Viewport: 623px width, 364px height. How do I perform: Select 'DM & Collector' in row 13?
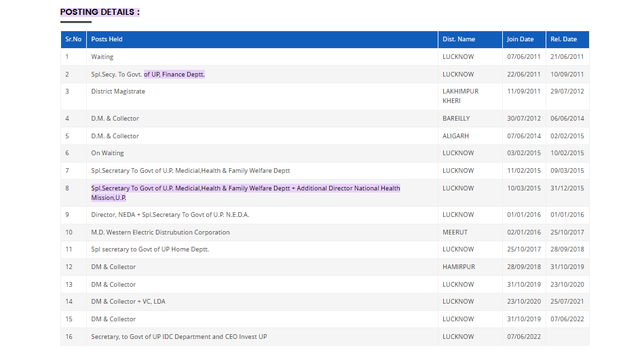tap(113, 284)
